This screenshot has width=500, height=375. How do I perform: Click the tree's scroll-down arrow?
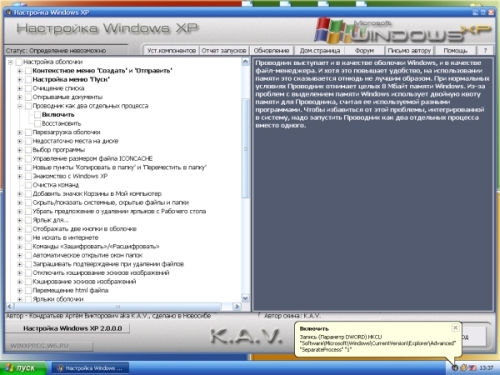pyautogui.click(x=245, y=298)
